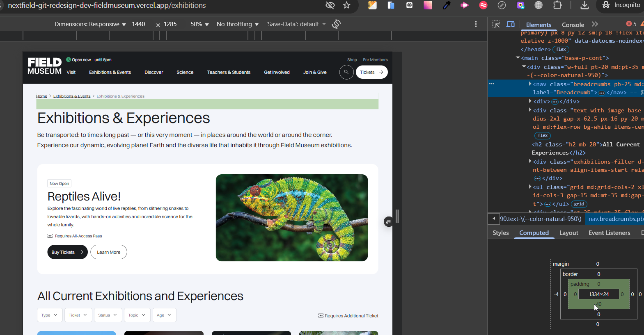Image resolution: width=644 pixels, height=335 pixels.
Task: Click the Learn More button
Action: point(109,252)
